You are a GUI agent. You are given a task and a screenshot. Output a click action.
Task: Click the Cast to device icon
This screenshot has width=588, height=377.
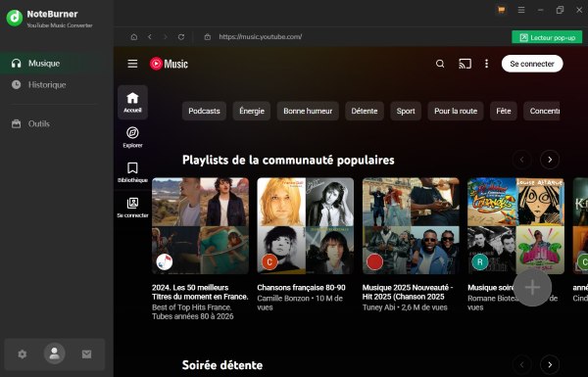[465, 64]
